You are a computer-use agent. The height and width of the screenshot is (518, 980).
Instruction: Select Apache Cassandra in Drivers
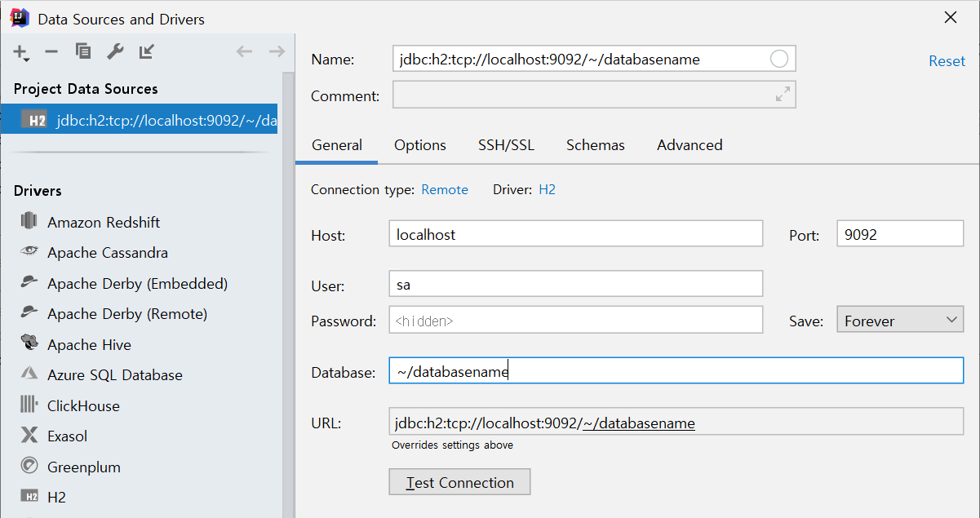108,252
